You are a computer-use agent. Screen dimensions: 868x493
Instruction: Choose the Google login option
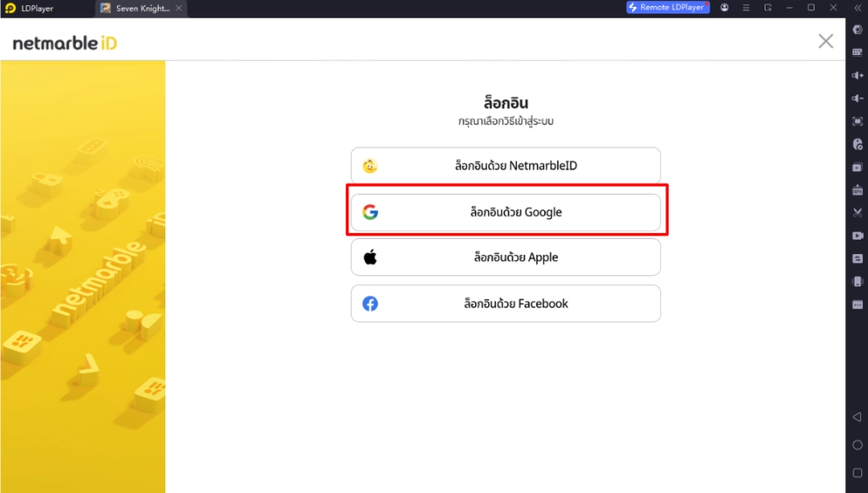505,213
